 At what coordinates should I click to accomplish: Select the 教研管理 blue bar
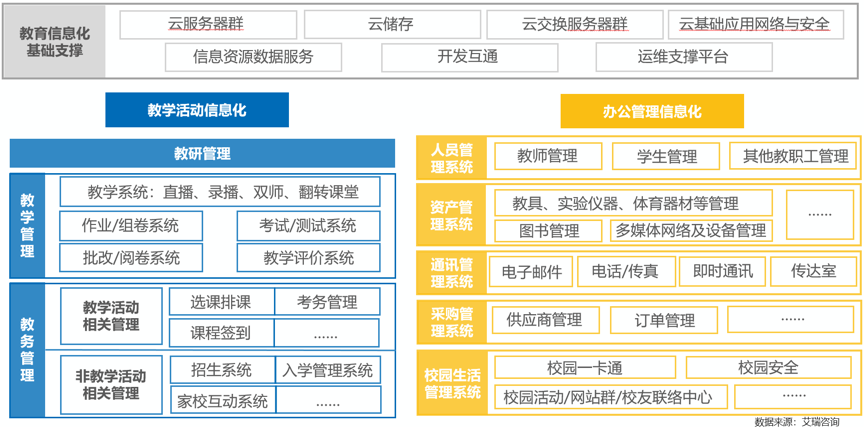(202, 153)
